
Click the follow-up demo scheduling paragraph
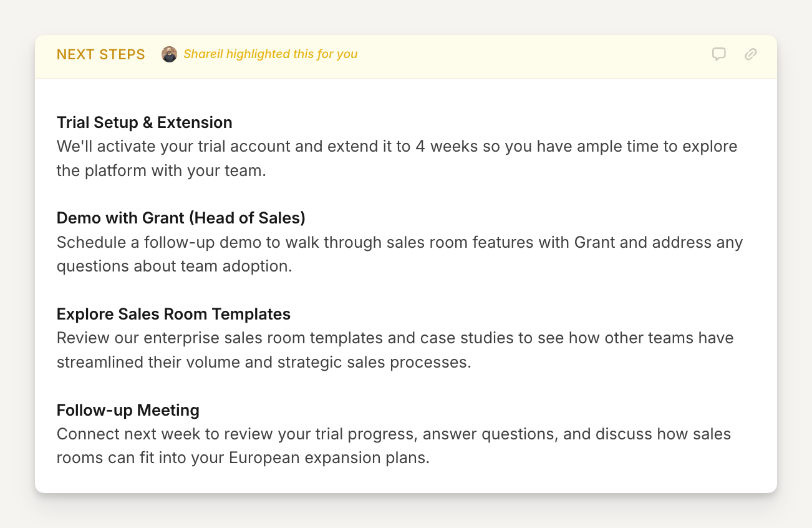pyautogui.click(x=399, y=254)
